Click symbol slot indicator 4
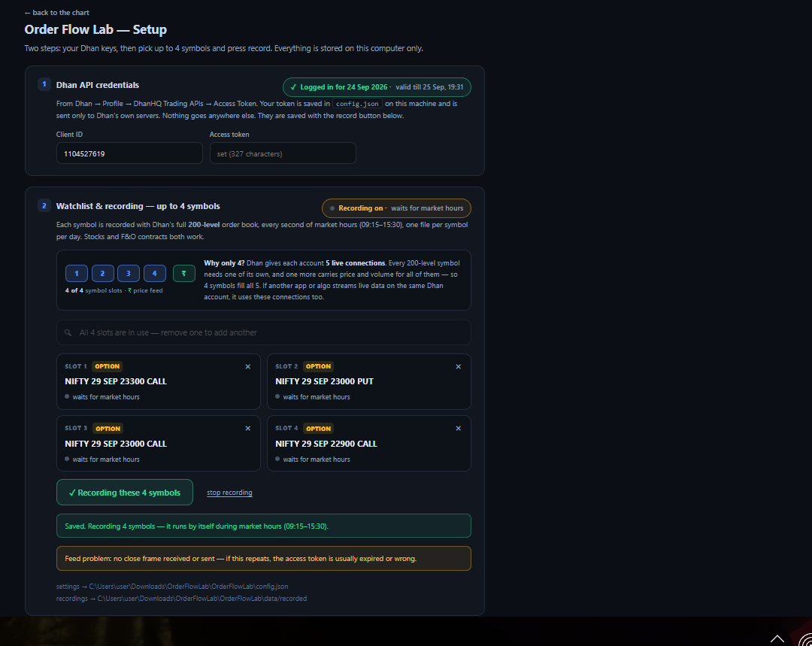Image resolution: width=812 pixels, height=646 pixels. coord(154,273)
